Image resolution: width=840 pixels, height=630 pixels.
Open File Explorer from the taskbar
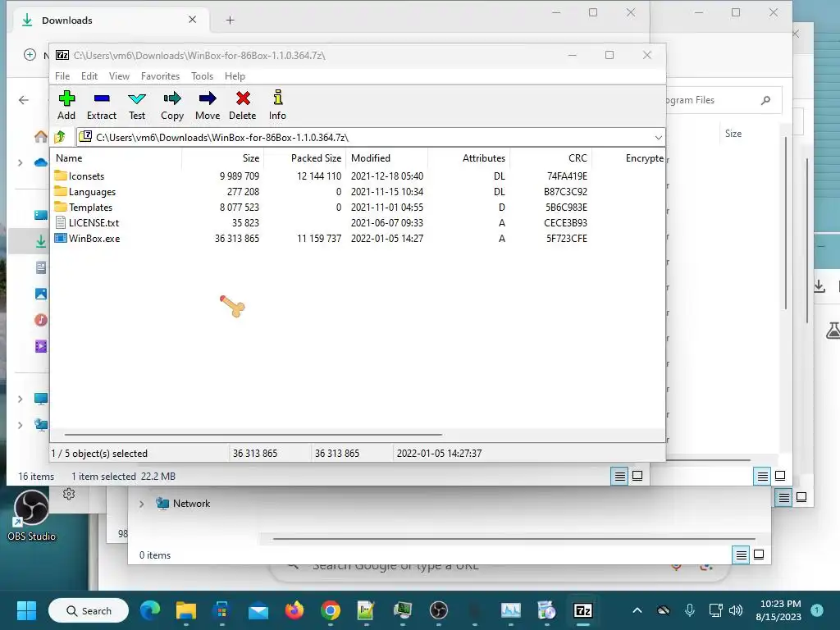pyautogui.click(x=186, y=610)
